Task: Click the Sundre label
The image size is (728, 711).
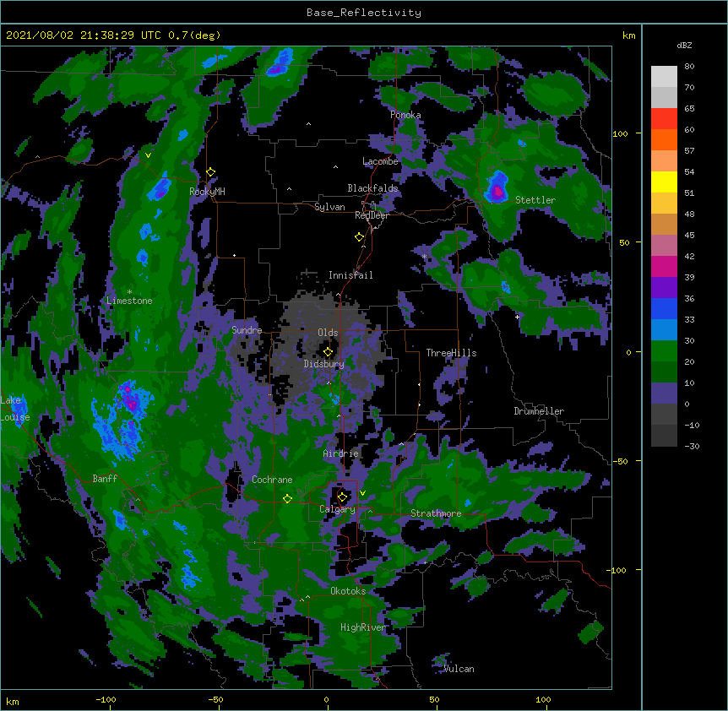Action: (x=247, y=330)
